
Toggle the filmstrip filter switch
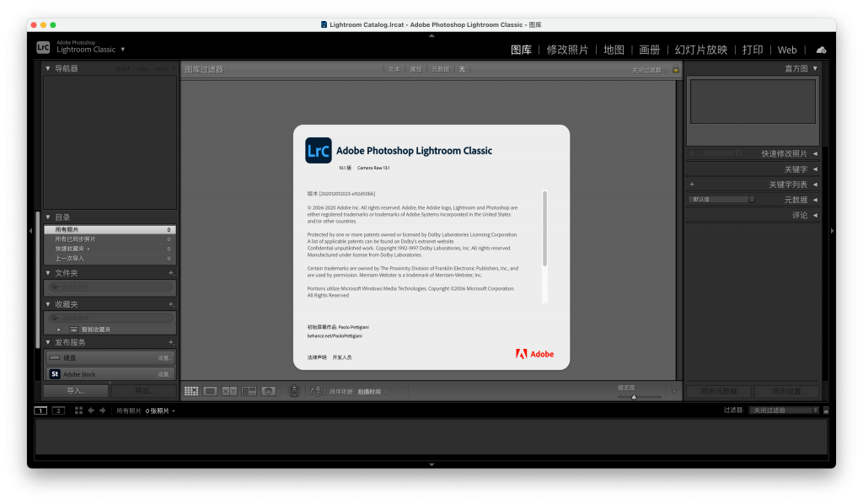click(826, 410)
